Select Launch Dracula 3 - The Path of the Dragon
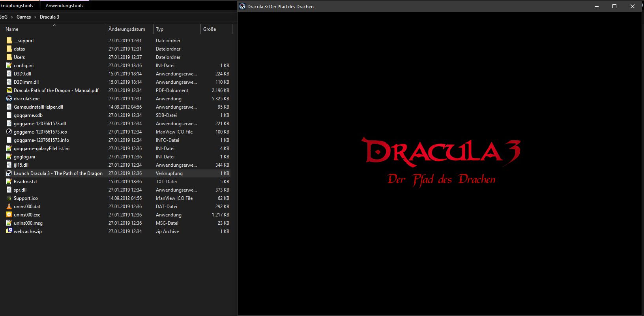This screenshot has height=316, width=644. pos(58,173)
